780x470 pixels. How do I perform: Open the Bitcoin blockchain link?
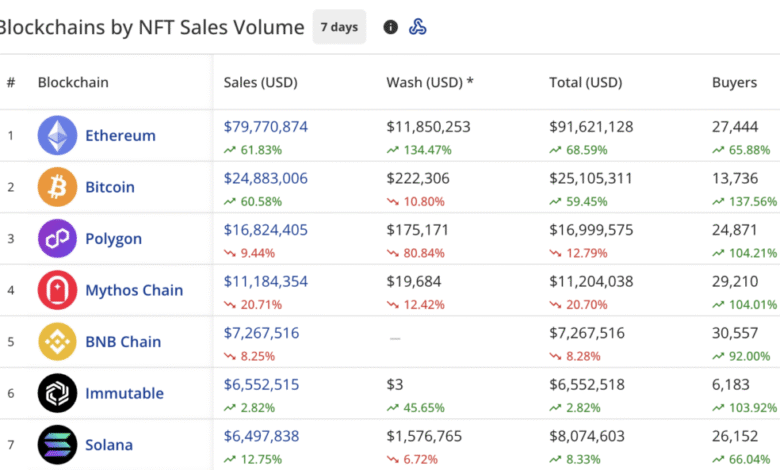coord(110,187)
